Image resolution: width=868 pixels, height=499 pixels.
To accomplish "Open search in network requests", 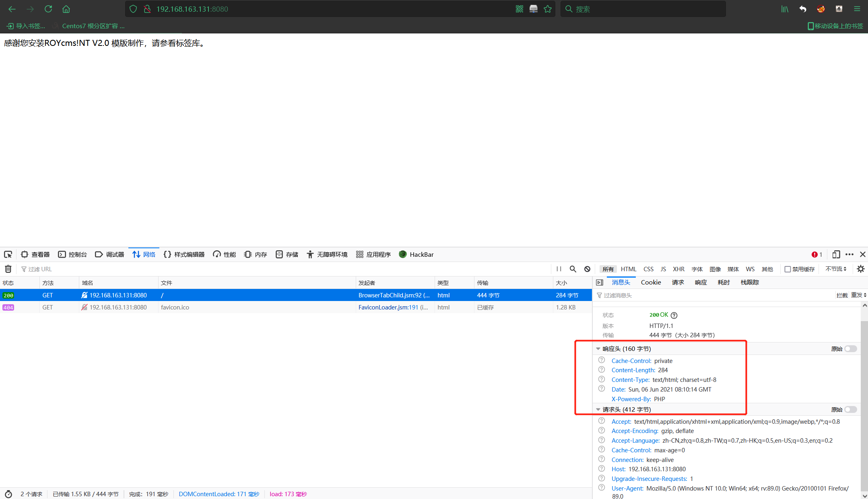I will pyautogui.click(x=573, y=269).
